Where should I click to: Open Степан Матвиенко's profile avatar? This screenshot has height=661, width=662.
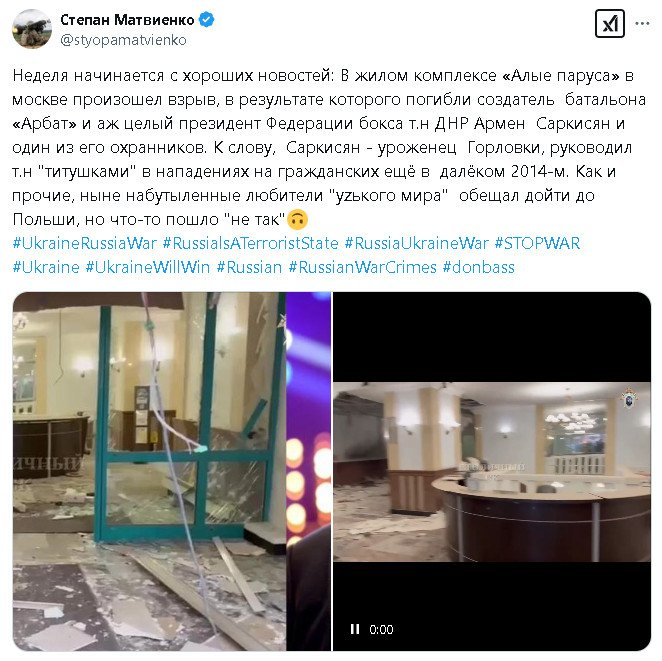pos(32,29)
